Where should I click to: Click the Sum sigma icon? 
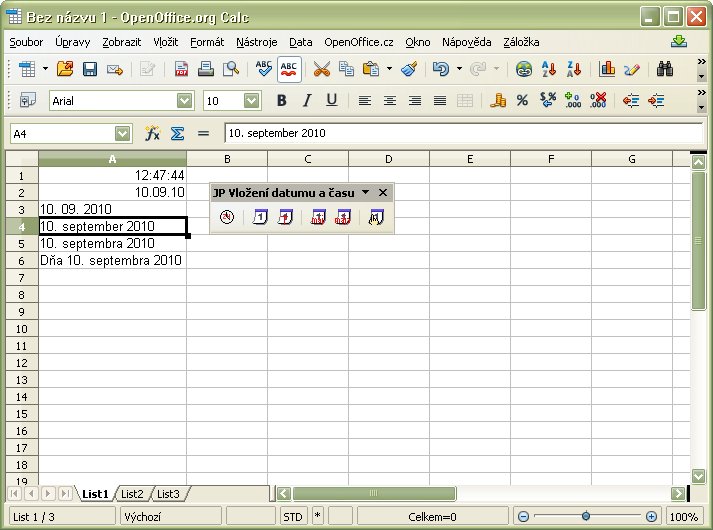click(177, 133)
